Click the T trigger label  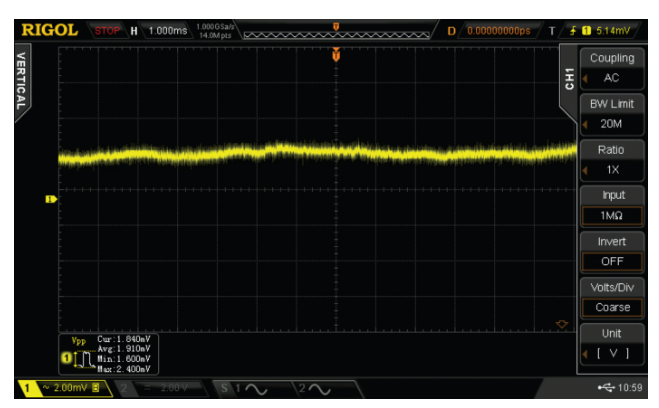(552, 31)
